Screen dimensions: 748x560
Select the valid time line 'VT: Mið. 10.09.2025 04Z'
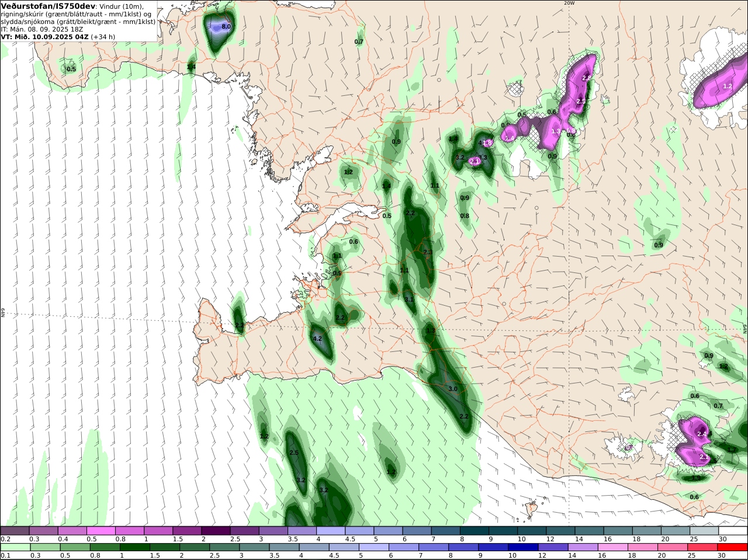45,36
